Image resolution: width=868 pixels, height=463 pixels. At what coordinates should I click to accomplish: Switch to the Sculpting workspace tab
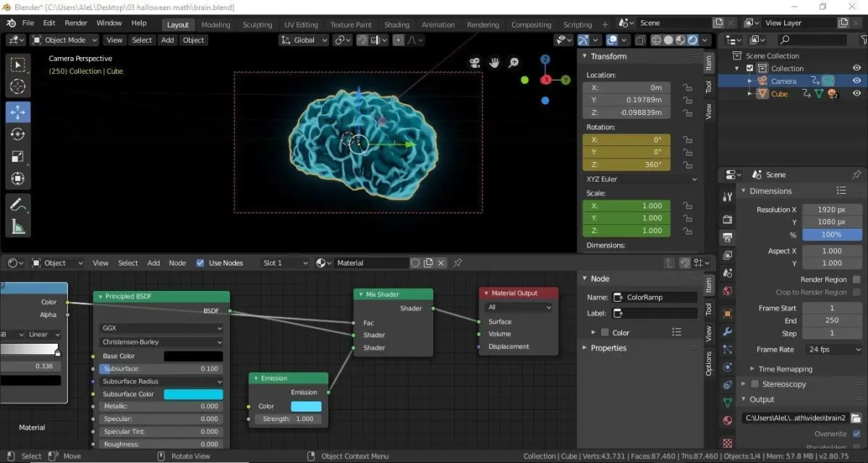(257, 25)
